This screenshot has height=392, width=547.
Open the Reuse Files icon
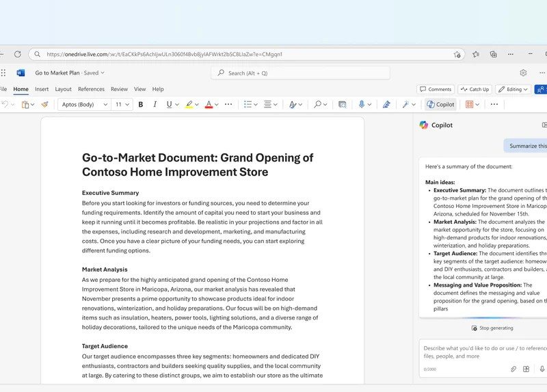tap(343, 105)
